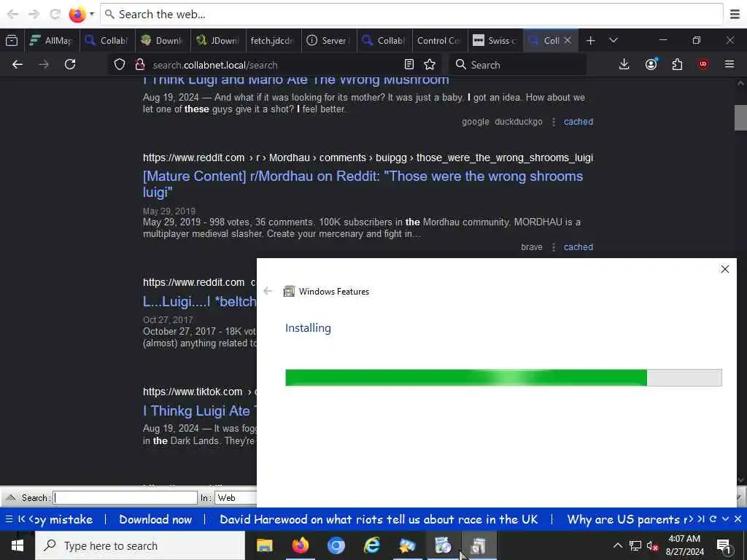Viewport: 747px width, 560px height.
Task: Switch to the Server tab
Action: (x=329, y=41)
